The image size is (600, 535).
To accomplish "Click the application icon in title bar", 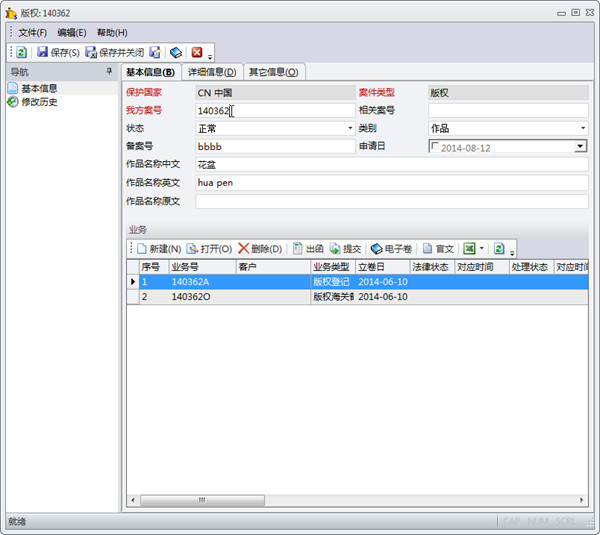I will 11,13.
